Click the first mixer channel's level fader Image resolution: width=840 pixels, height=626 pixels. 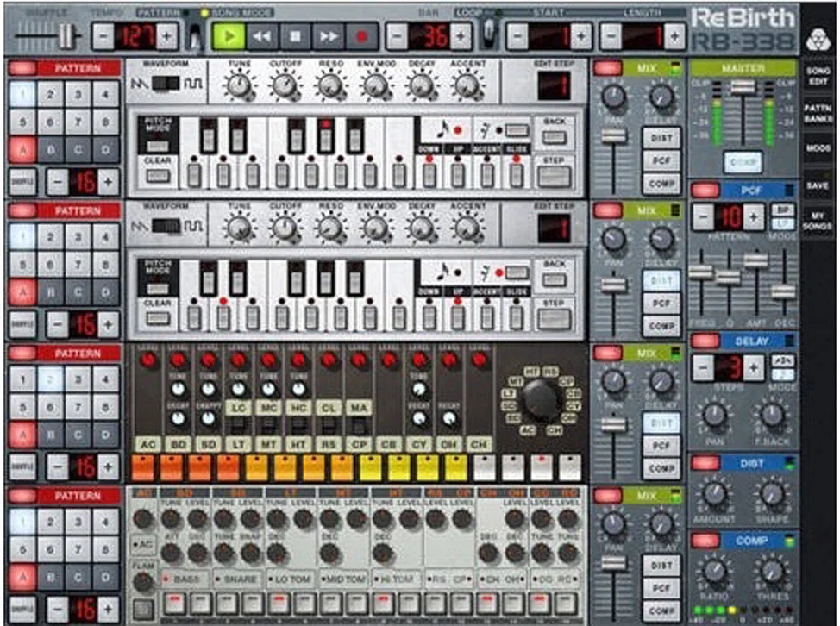point(613,136)
